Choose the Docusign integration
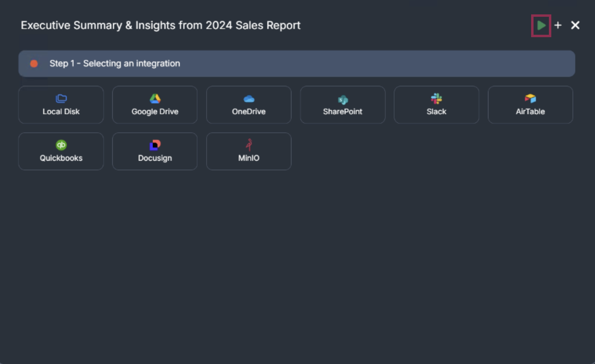The height and width of the screenshot is (364, 595). pos(155,151)
